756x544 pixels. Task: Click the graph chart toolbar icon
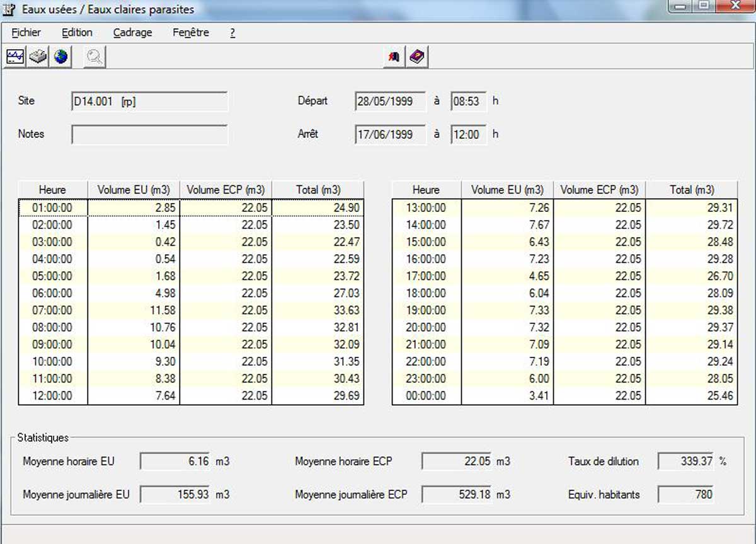pos(15,57)
